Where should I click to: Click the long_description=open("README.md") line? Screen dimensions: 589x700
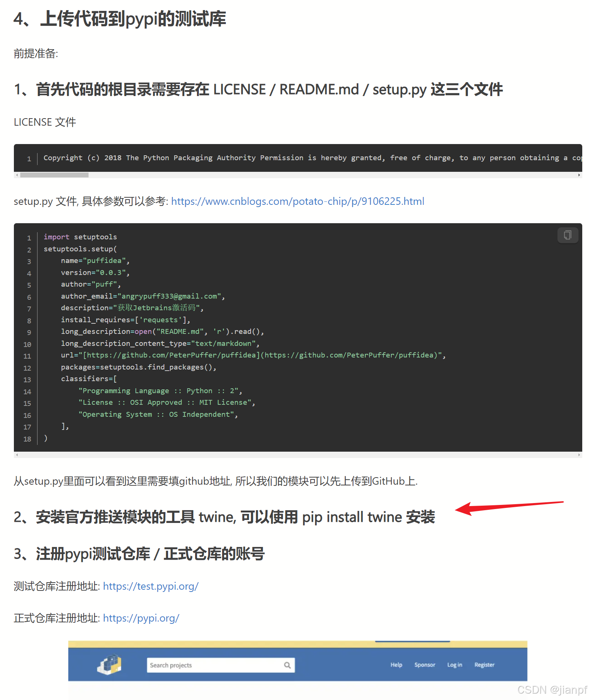pyautogui.click(x=162, y=332)
